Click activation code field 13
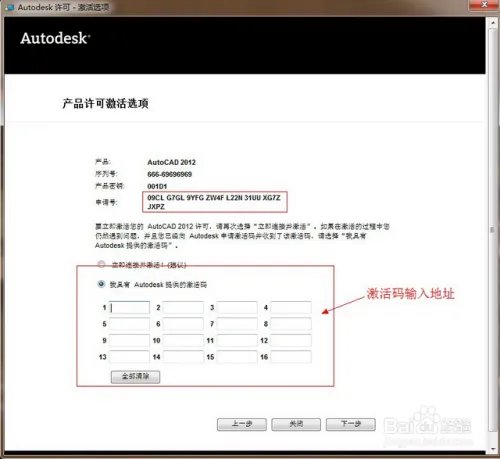 pos(129,357)
